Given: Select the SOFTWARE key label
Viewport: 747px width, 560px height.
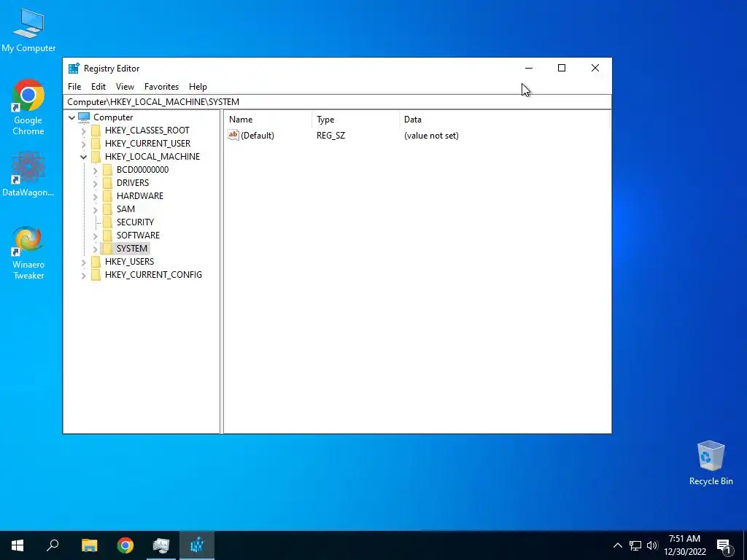Looking at the screenshot, I should 138,236.
